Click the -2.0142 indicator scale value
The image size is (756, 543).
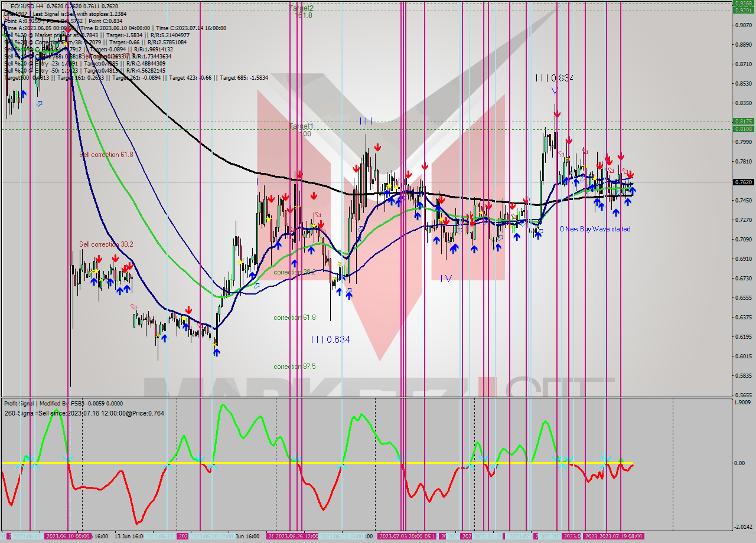pos(743,527)
